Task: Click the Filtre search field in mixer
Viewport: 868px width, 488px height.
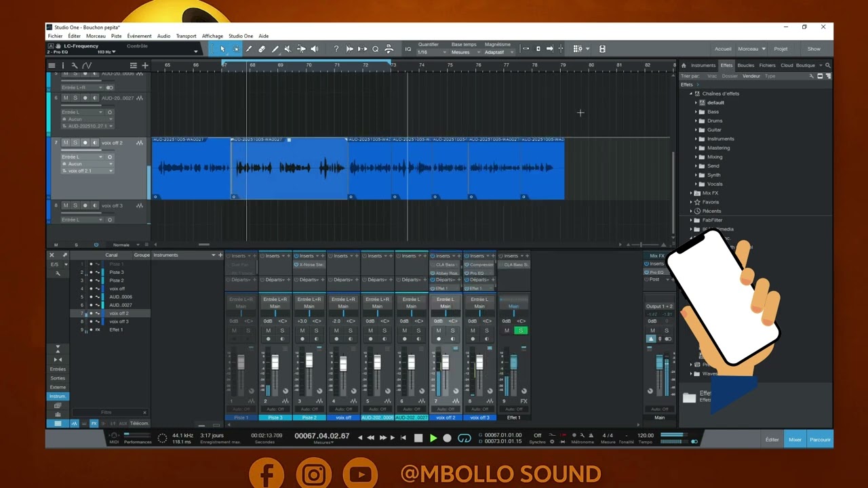Action: pos(108,412)
